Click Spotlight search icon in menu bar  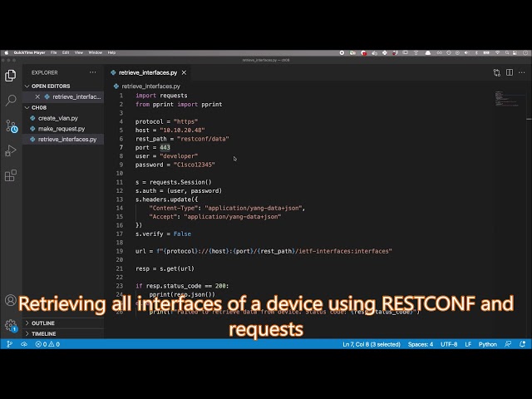click(507, 52)
